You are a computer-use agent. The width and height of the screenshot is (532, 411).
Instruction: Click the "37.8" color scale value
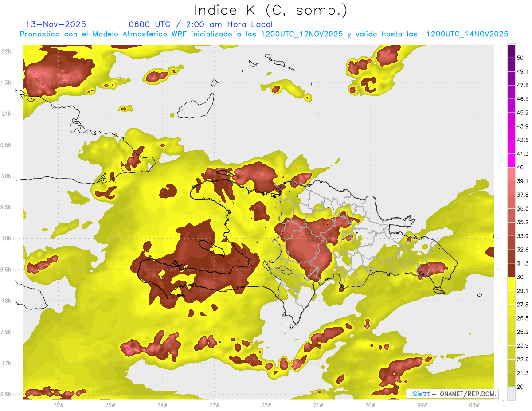[x=523, y=195]
